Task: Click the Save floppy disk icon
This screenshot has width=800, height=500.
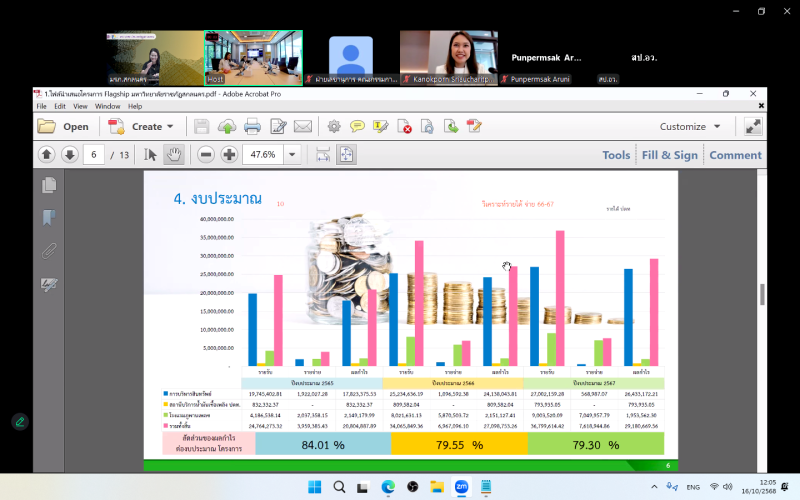Action: 202,127
